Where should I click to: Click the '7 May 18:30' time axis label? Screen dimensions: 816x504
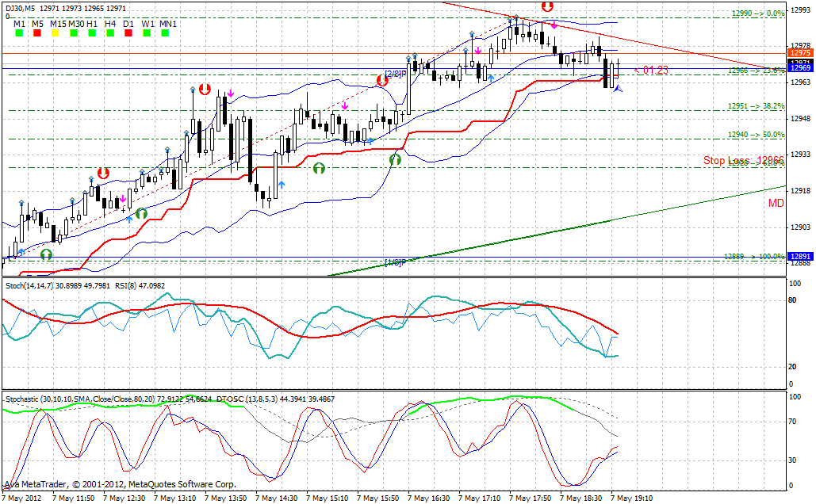tap(580, 498)
